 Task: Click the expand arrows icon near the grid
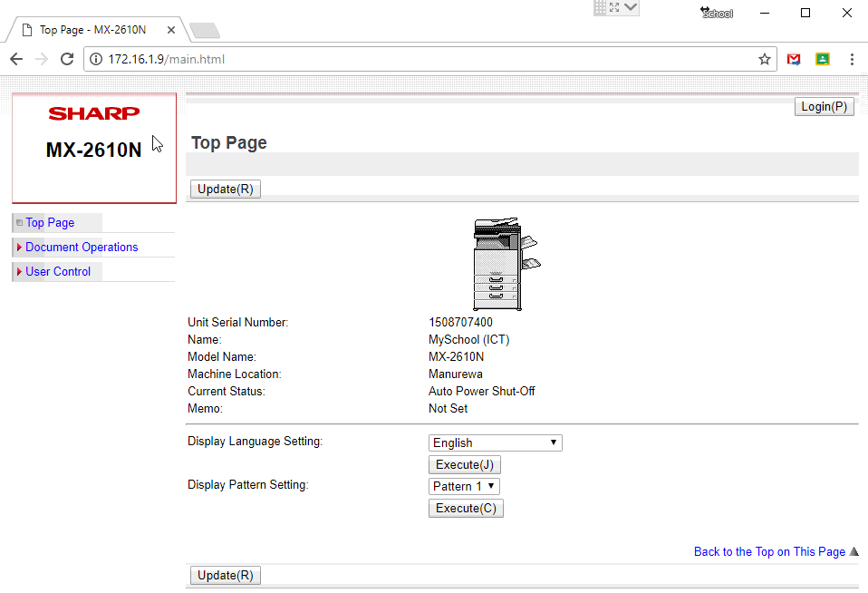615,7
